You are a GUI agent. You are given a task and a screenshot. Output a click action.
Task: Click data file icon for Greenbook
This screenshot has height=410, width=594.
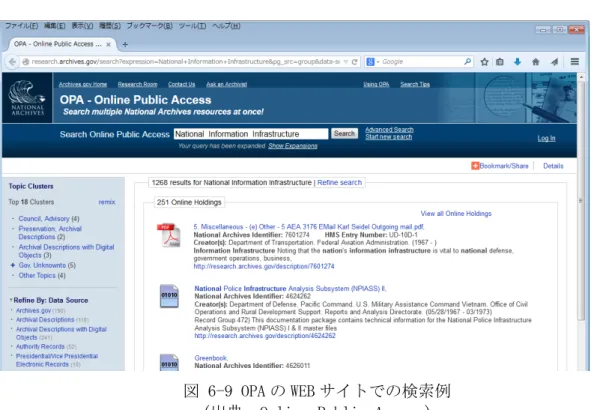(169, 362)
